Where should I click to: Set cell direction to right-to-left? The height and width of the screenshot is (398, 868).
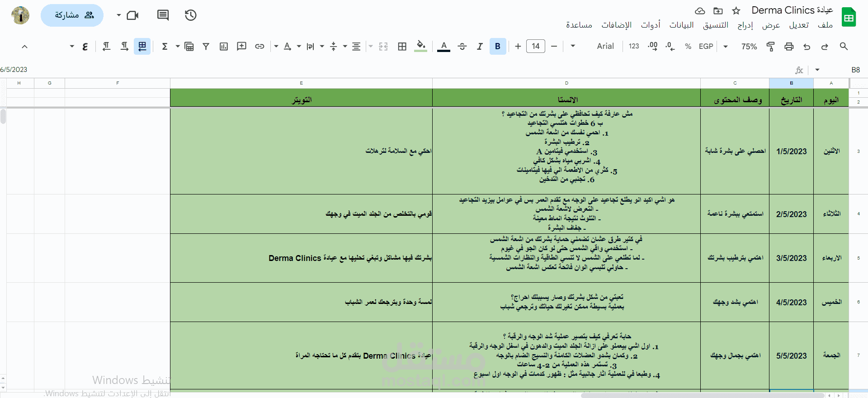pyautogui.click(x=107, y=46)
